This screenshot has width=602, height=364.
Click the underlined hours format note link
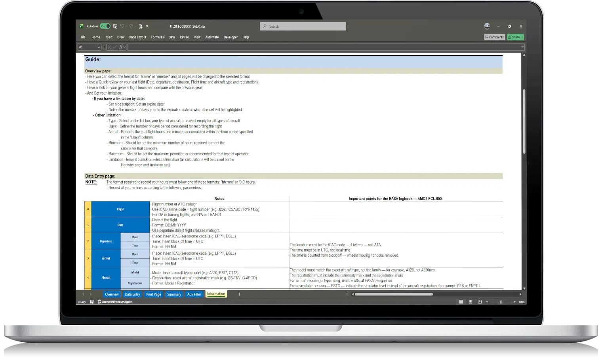click(181, 182)
